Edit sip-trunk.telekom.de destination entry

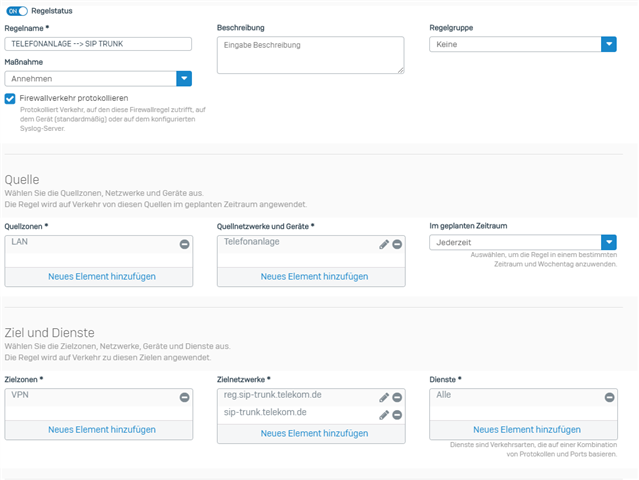[x=384, y=415]
